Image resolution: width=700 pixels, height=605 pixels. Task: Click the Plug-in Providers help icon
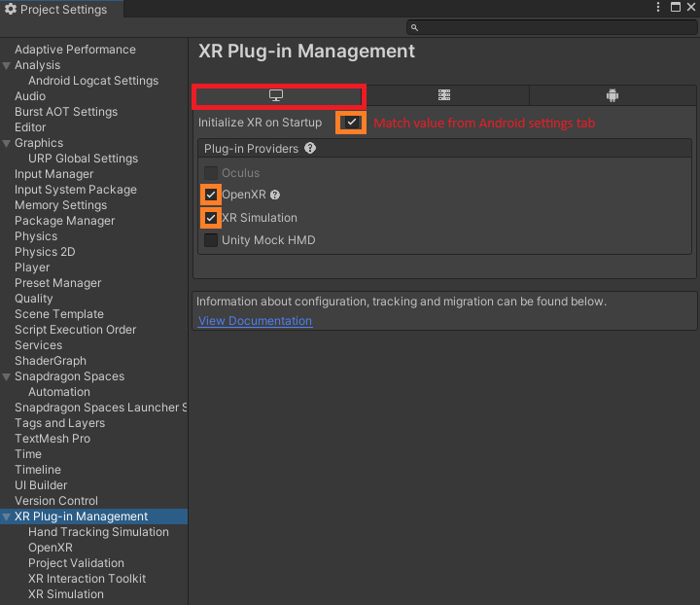[310, 148]
